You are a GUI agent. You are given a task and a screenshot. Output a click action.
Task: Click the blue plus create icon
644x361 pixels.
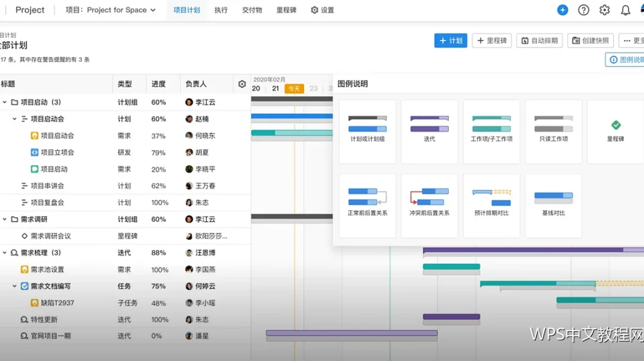562,10
